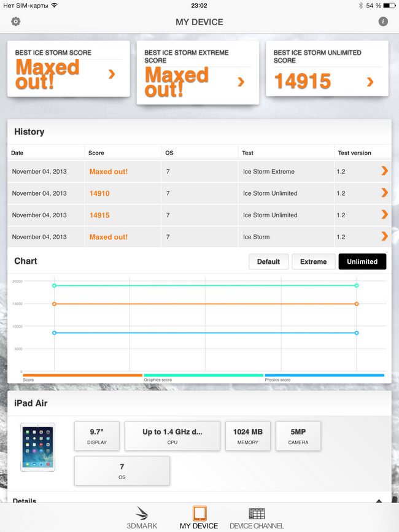Open details arrow for 14915 history row
Screen dimensions: 399x532
384,215
